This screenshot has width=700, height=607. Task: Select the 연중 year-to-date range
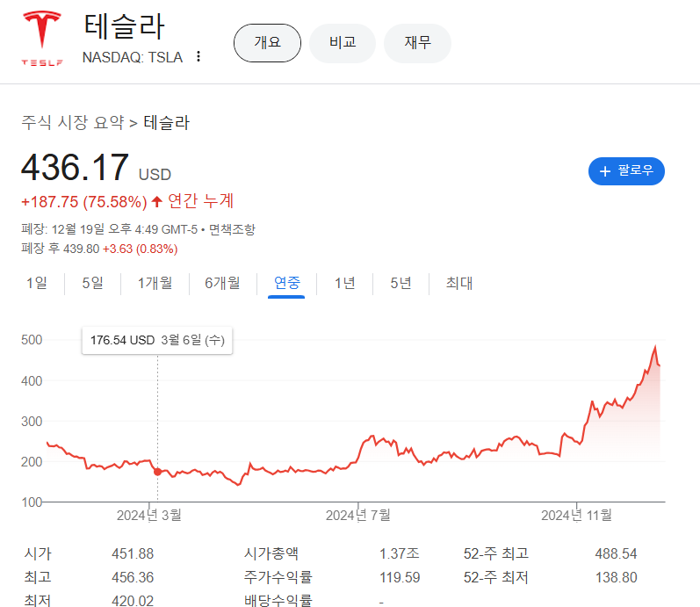286,283
